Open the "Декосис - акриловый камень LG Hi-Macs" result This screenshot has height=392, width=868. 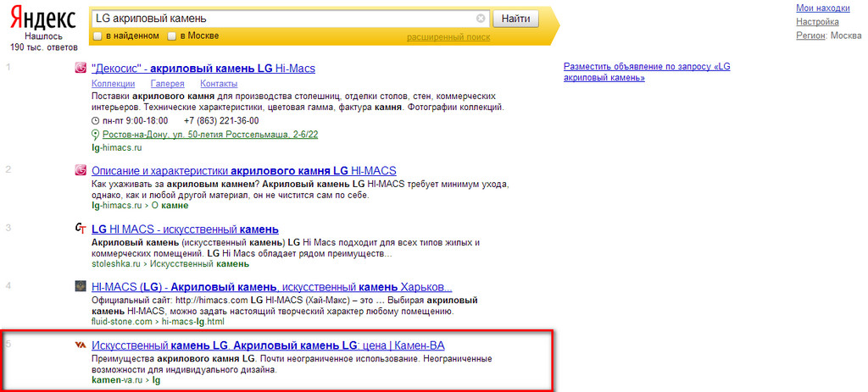203,69
